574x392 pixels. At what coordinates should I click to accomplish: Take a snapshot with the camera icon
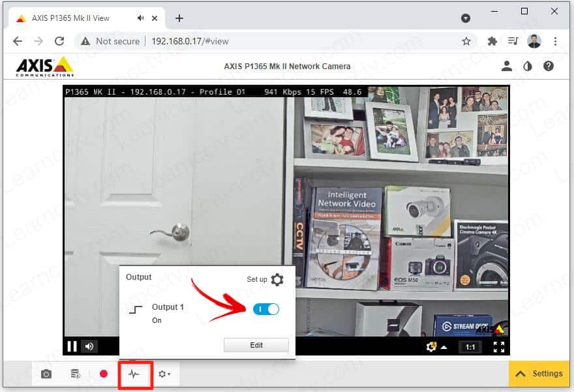click(x=46, y=374)
